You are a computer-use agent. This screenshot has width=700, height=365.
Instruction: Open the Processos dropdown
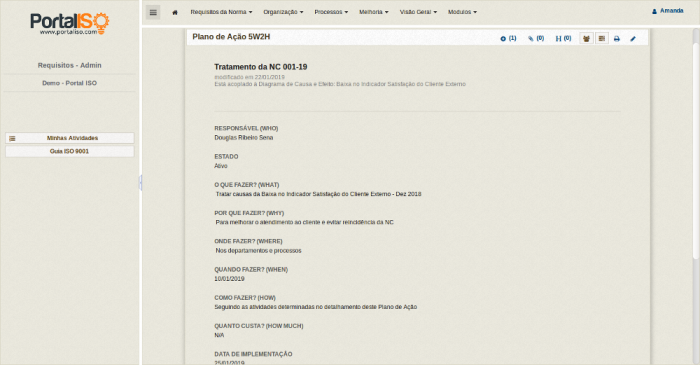coord(331,12)
